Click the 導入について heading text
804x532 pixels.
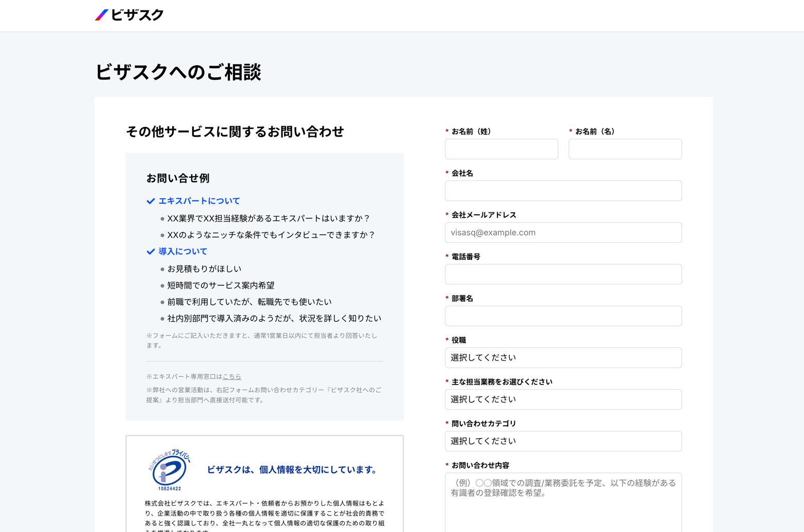pyautogui.click(x=182, y=252)
